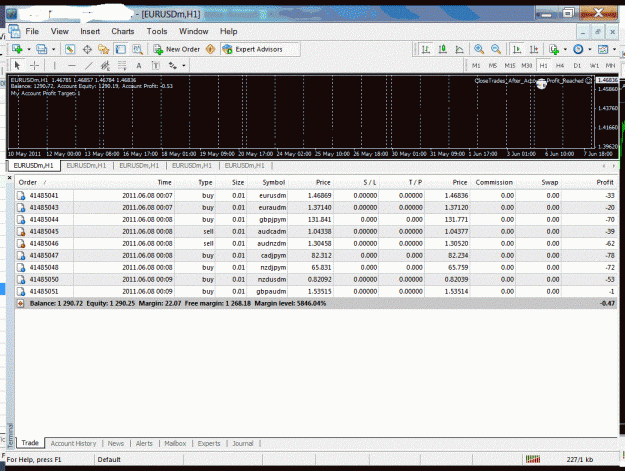This screenshot has height=471, width=625.
Task: Expand the Indicators dropdown arrow
Action: pos(565,49)
